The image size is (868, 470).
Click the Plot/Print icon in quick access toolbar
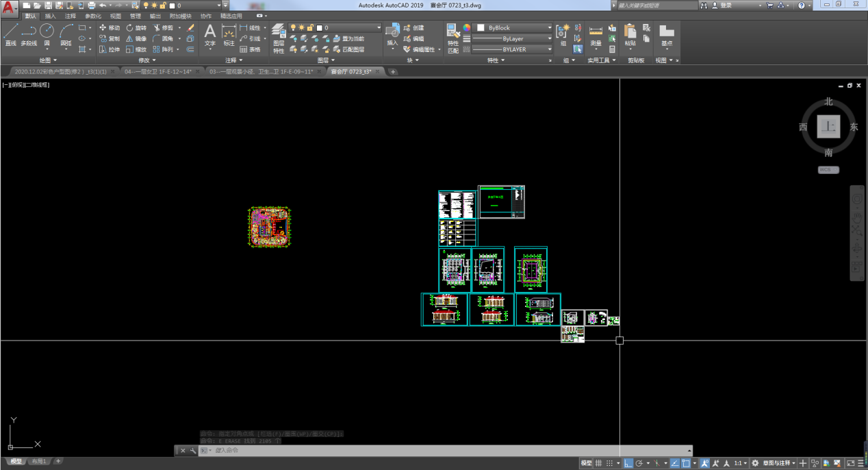[91, 5]
